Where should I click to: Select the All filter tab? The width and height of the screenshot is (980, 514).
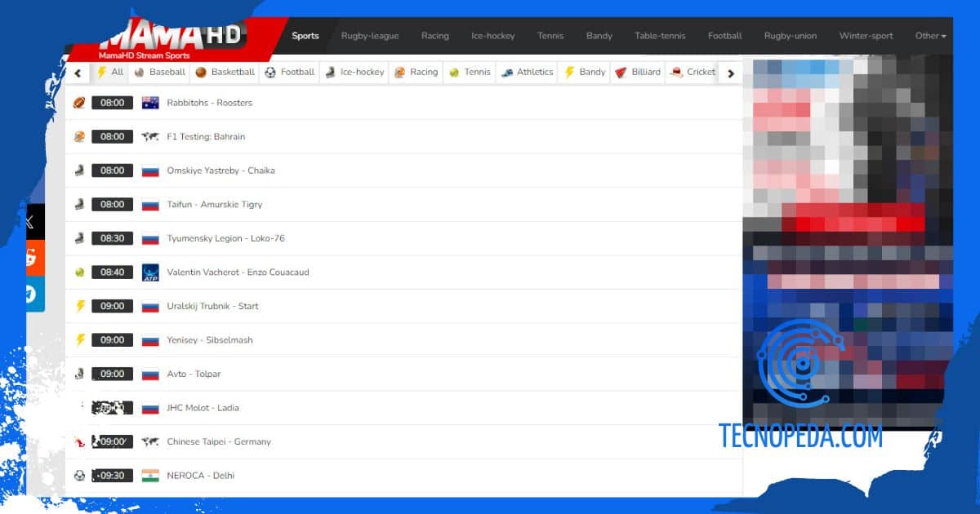pyautogui.click(x=110, y=72)
